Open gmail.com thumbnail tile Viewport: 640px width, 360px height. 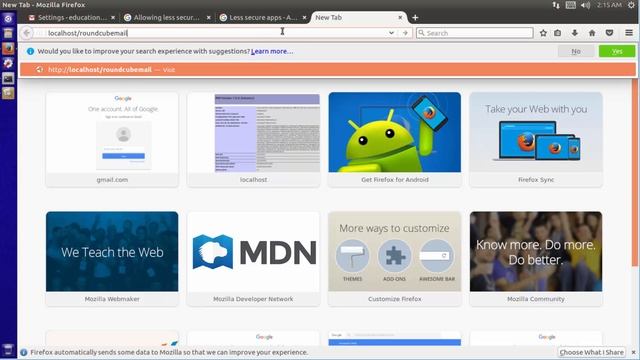tap(112, 139)
